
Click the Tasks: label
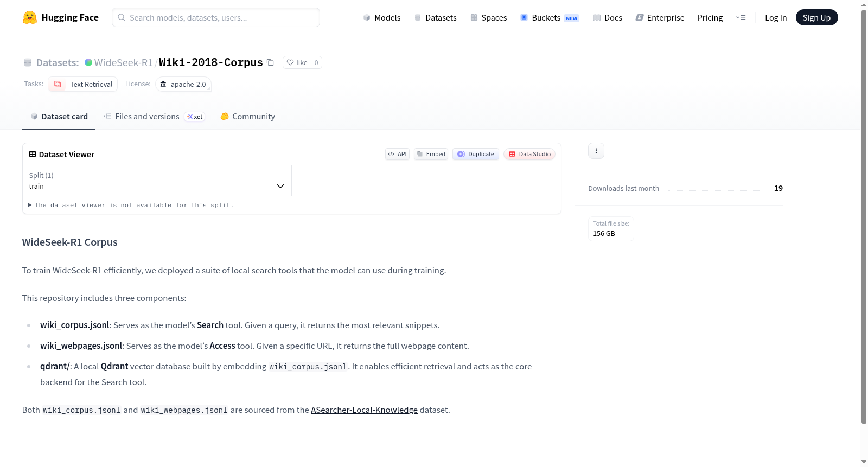pos(34,84)
